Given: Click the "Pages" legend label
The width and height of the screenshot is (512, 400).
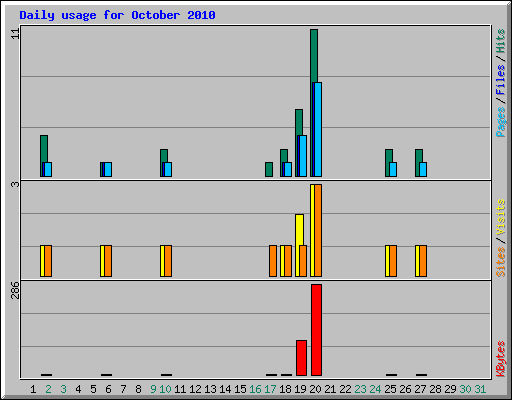Looking at the screenshot, I should click(501, 122).
